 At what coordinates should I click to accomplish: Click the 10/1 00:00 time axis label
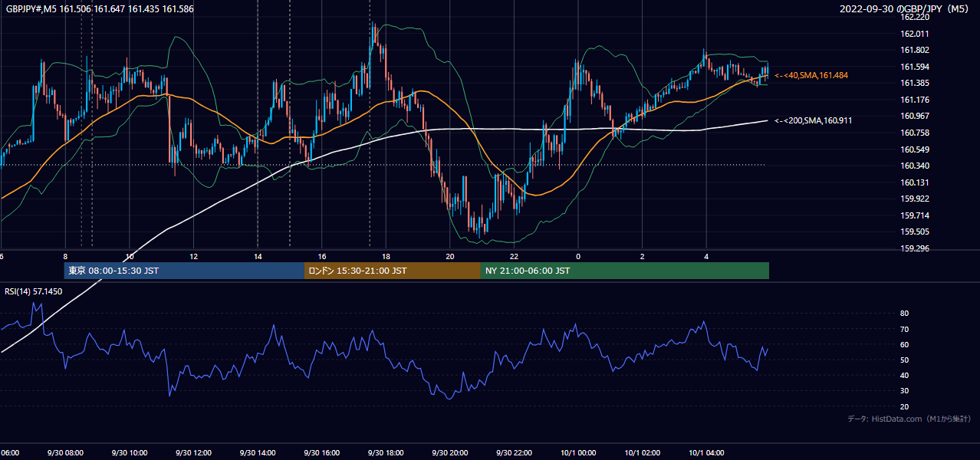coord(578,452)
